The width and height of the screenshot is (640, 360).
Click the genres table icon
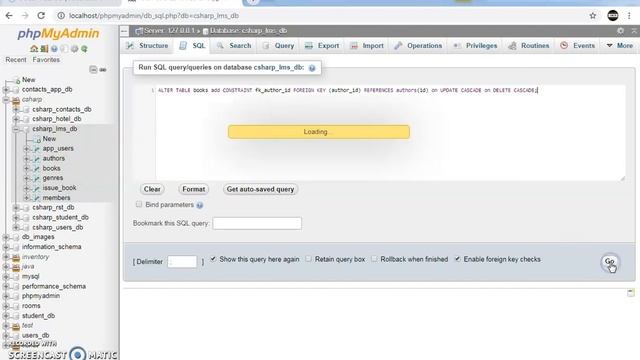click(36, 178)
